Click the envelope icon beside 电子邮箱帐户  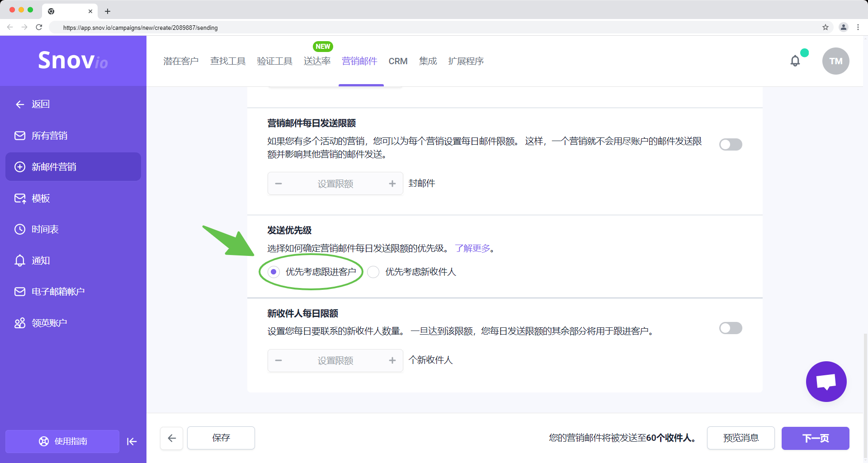(x=20, y=292)
